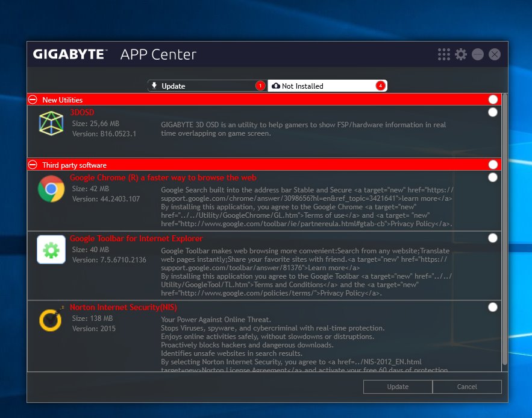Click the Update button
This screenshot has height=418, width=532.
pos(398,387)
